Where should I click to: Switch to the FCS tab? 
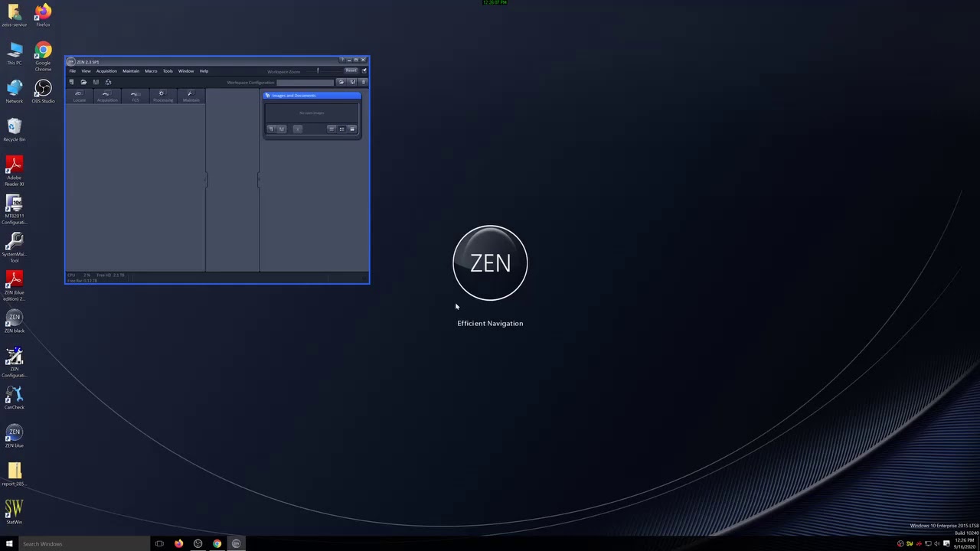[136, 96]
